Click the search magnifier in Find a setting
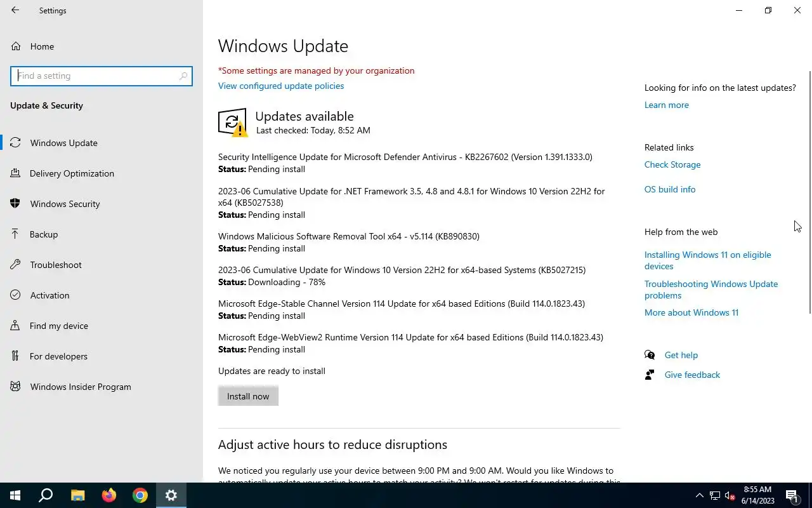This screenshot has width=812, height=508. [183, 76]
